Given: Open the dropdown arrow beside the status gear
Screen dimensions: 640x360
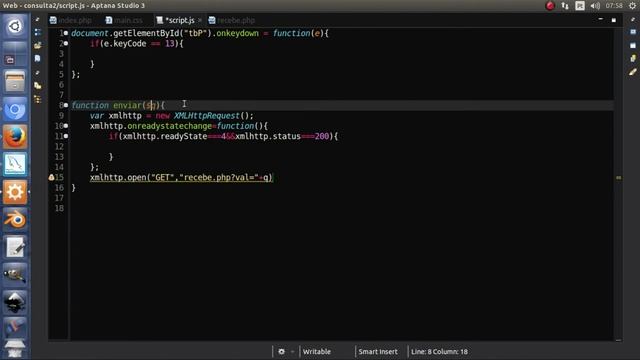Looking at the screenshot, I should coord(292,351).
